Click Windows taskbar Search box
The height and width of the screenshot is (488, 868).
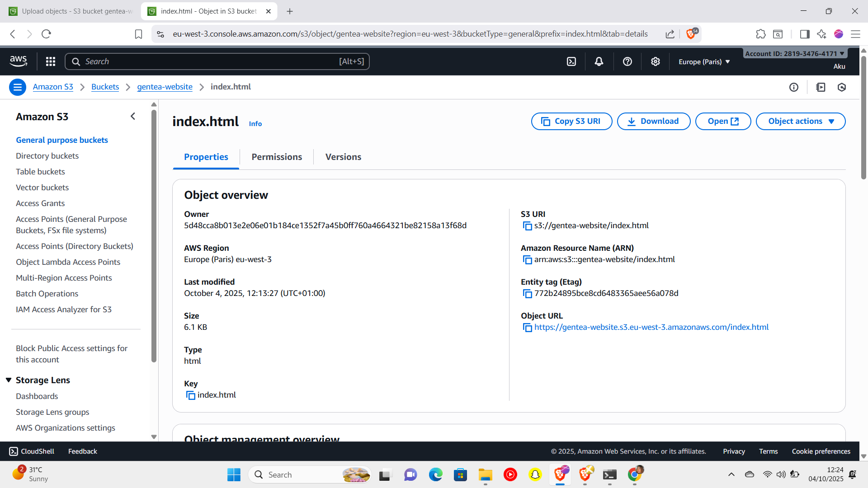(x=310, y=474)
